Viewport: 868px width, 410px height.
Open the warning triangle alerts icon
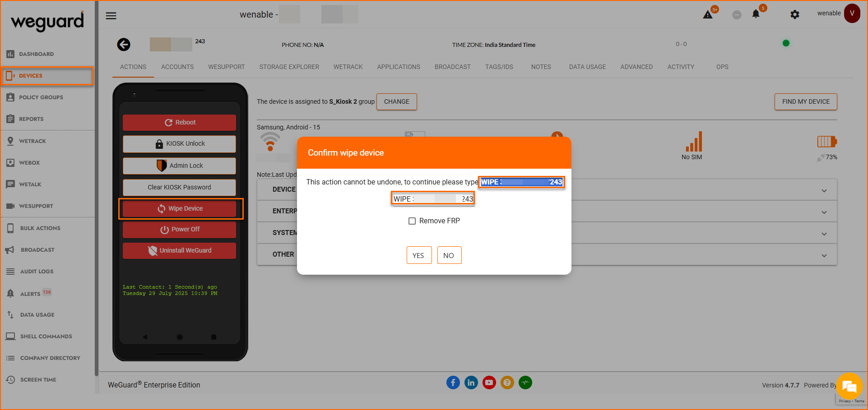point(708,15)
